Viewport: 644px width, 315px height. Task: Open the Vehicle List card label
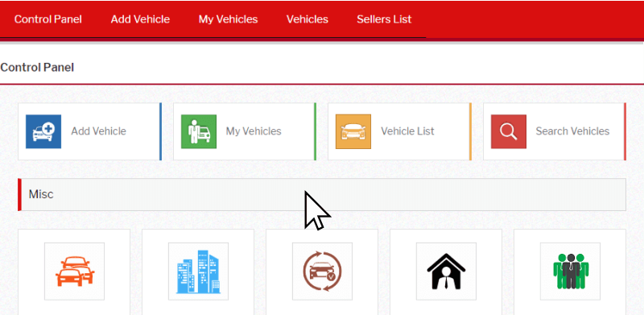pos(407,131)
